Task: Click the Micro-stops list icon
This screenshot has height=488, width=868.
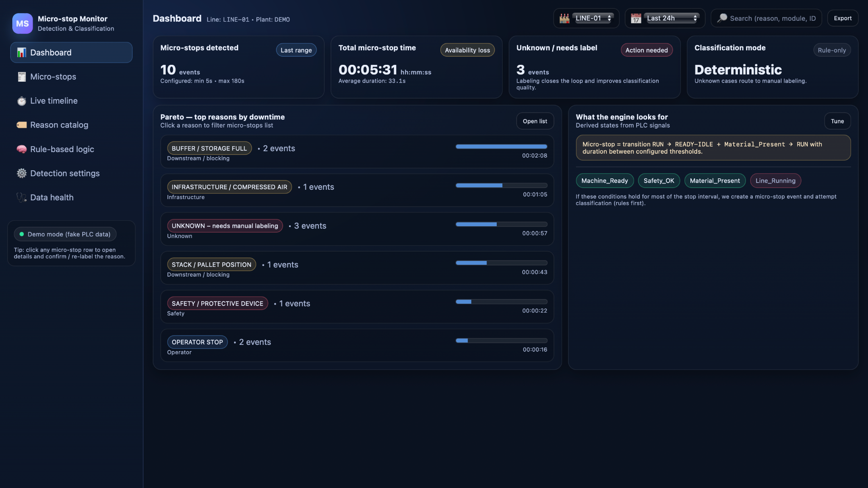Action: pyautogui.click(x=22, y=77)
